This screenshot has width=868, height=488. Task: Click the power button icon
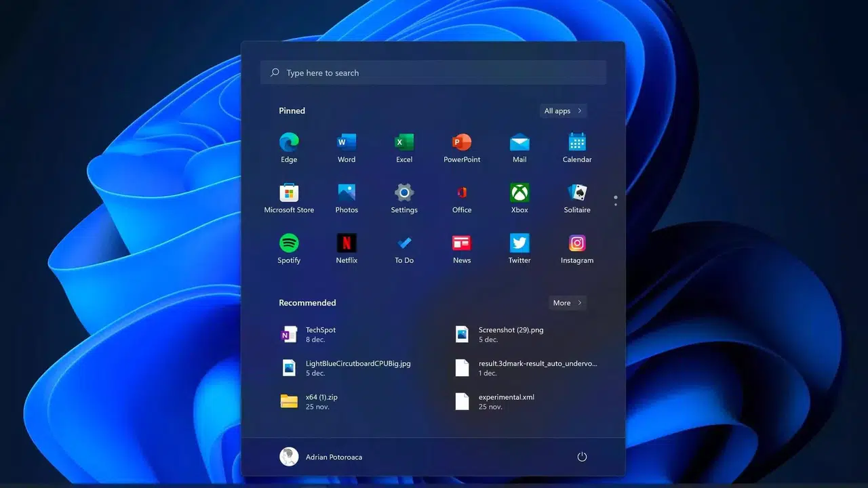[x=582, y=457]
